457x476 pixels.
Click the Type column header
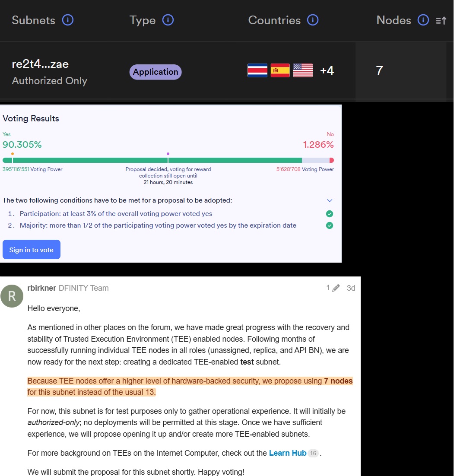coord(143,20)
